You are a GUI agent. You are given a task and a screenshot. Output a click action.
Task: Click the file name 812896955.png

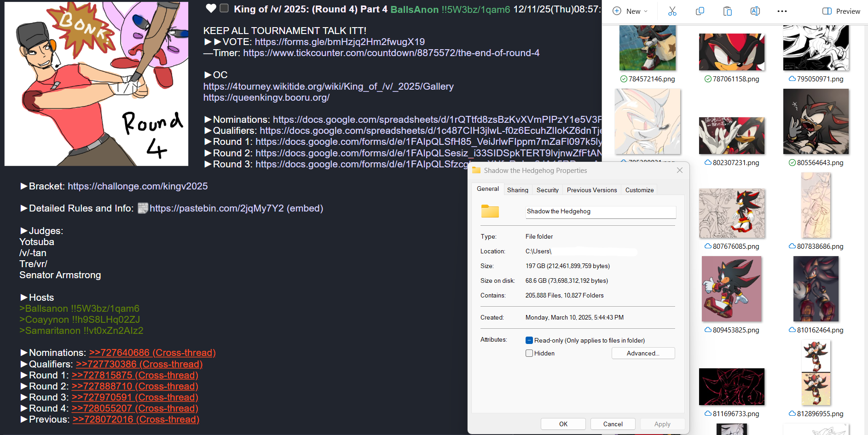[820, 414]
